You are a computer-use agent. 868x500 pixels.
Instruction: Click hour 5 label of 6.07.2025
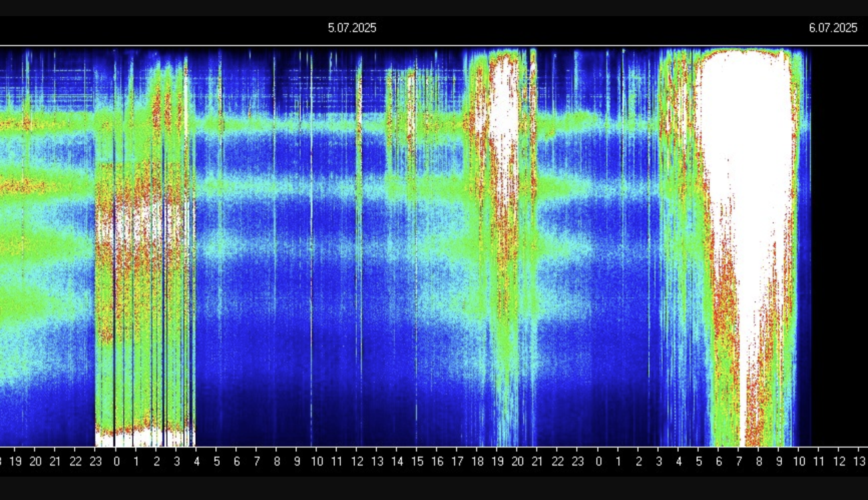tap(698, 461)
